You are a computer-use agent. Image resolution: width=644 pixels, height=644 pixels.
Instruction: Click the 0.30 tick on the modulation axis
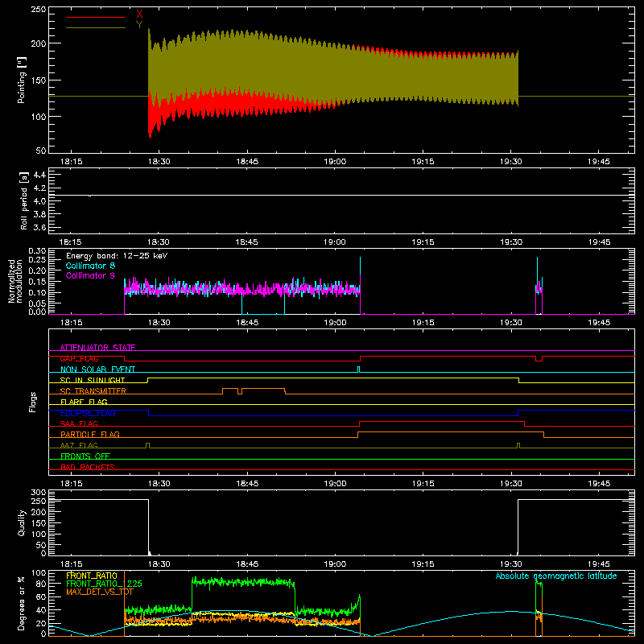coord(37,251)
